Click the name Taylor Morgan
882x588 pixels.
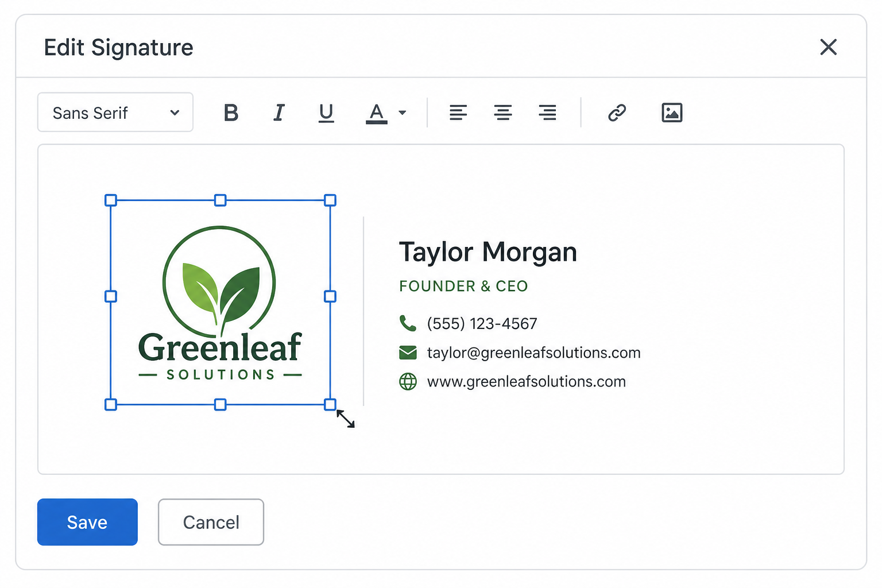[x=488, y=252]
